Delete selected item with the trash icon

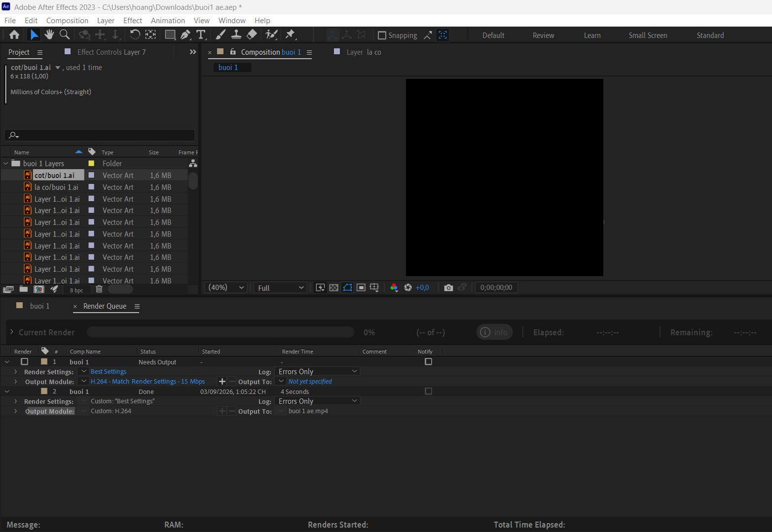(x=99, y=289)
